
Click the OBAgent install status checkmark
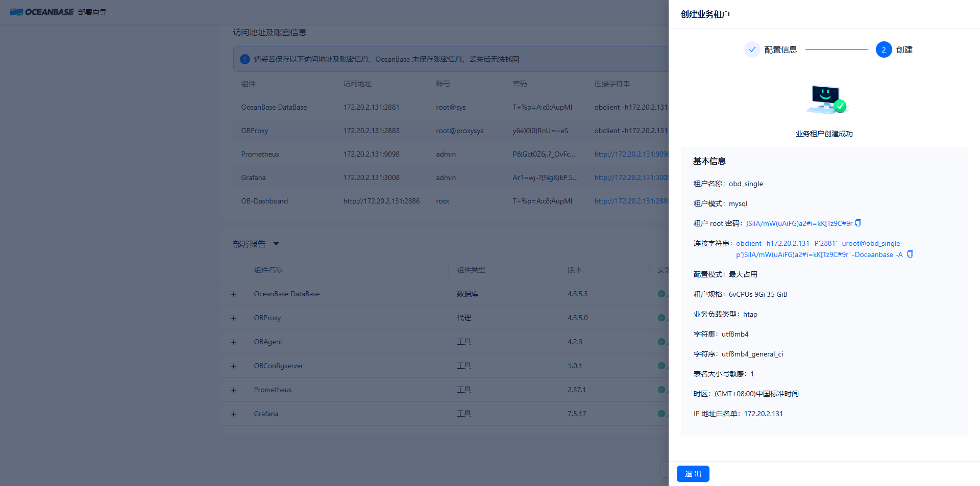click(661, 342)
